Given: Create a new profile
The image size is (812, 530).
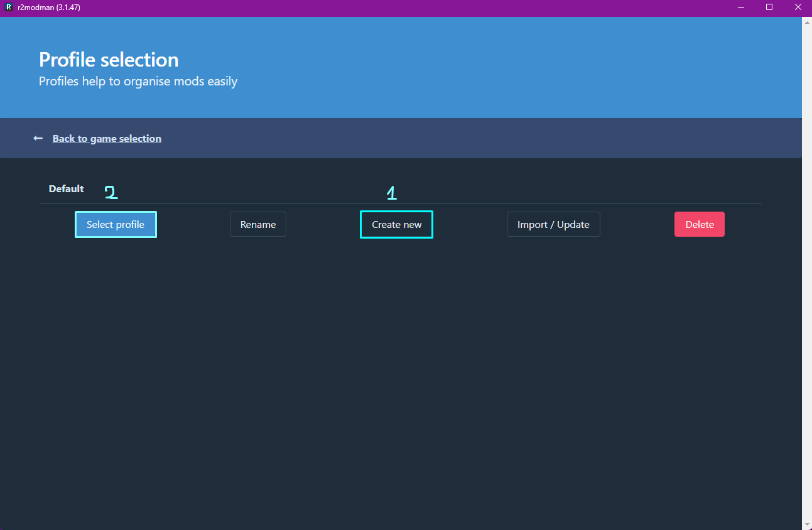Looking at the screenshot, I should pyautogui.click(x=396, y=224).
